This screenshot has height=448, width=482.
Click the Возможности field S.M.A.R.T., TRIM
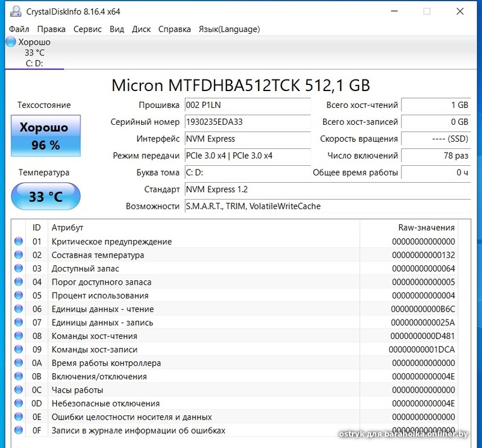[328, 206]
